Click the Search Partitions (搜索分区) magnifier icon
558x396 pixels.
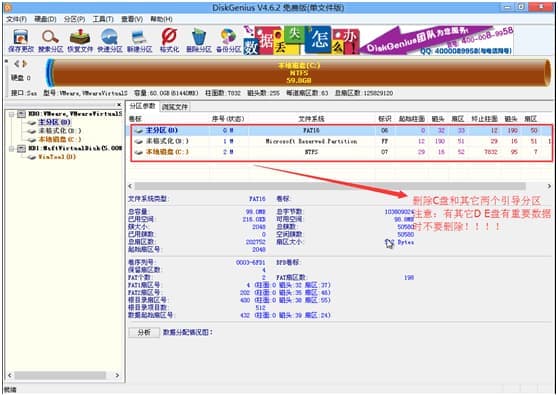tap(50, 37)
